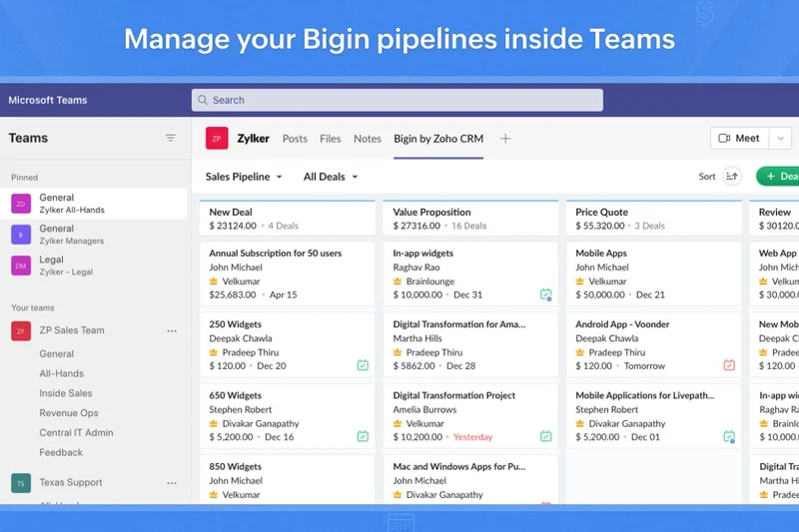
Task: Click DM avatar of Zylker Legal
Action: click(x=21, y=266)
